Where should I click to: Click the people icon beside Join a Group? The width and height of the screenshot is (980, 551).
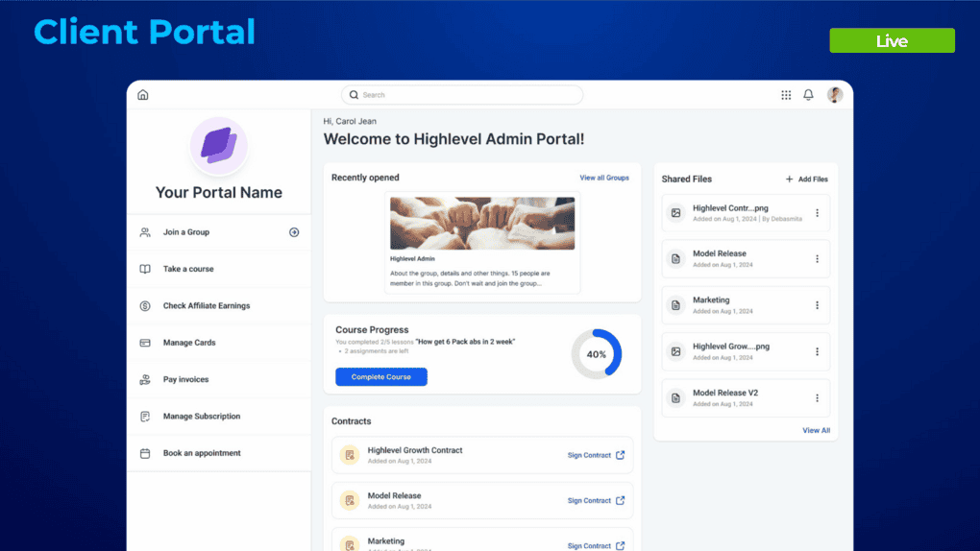click(x=145, y=232)
